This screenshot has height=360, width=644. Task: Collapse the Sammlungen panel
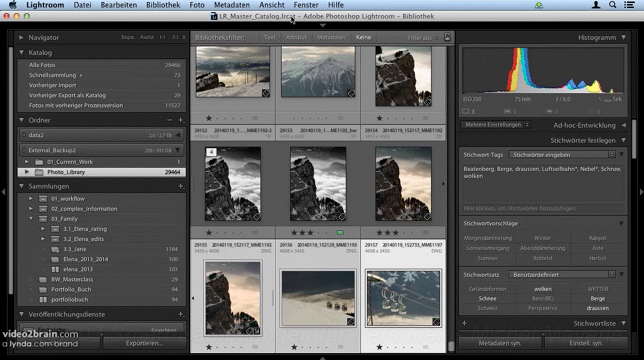[21, 187]
